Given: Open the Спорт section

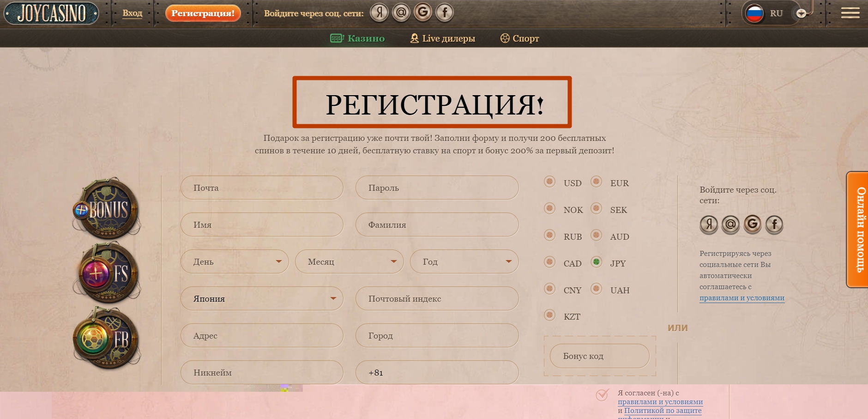Looking at the screenshot, I should 520,38.
